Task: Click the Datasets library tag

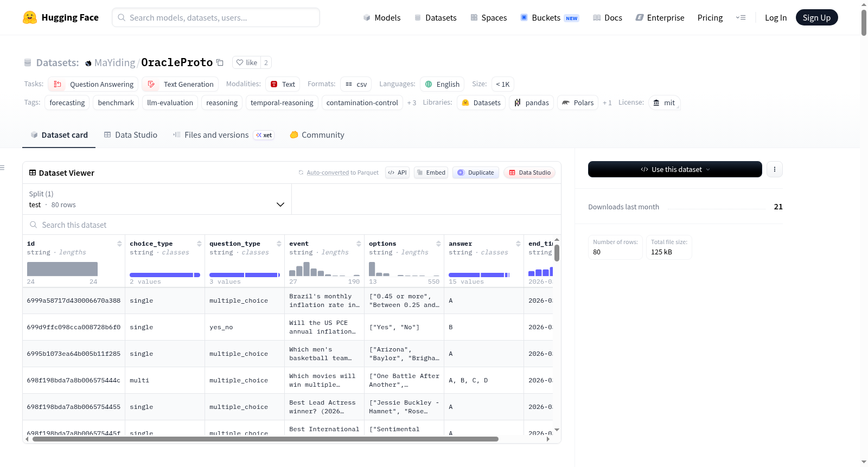Action: [x=481, y=103]
